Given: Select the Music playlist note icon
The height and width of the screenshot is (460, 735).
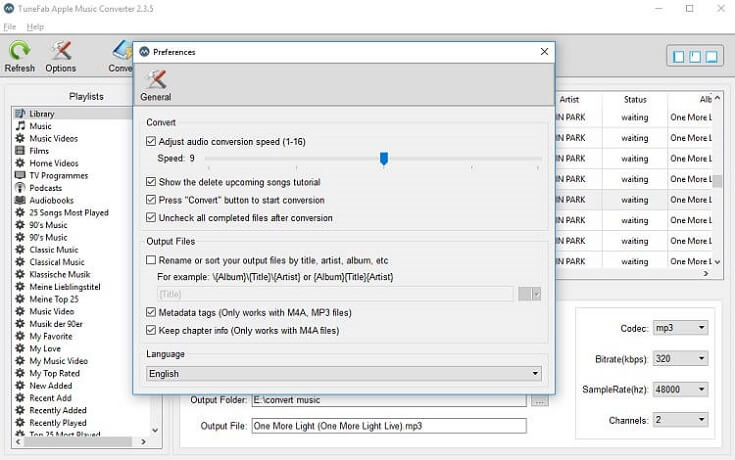Looking at the screenshot, I should click(19, 126).
